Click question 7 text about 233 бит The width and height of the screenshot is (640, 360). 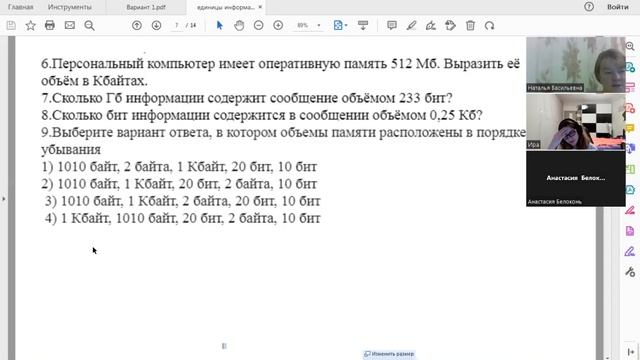coord(247,98)
